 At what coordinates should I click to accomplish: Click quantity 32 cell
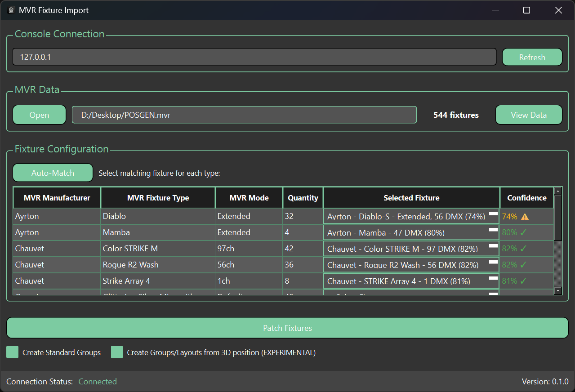[x=303, y=216]
